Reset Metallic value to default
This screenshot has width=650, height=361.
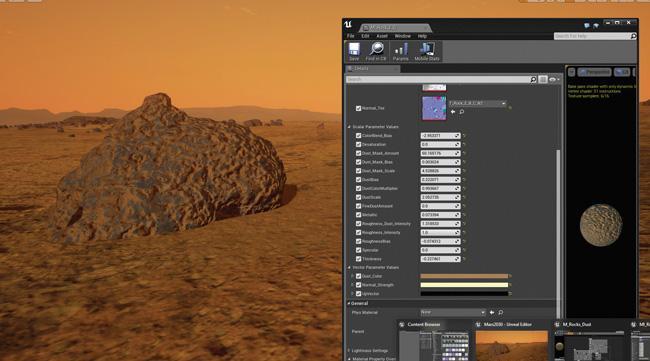[464, 215]
